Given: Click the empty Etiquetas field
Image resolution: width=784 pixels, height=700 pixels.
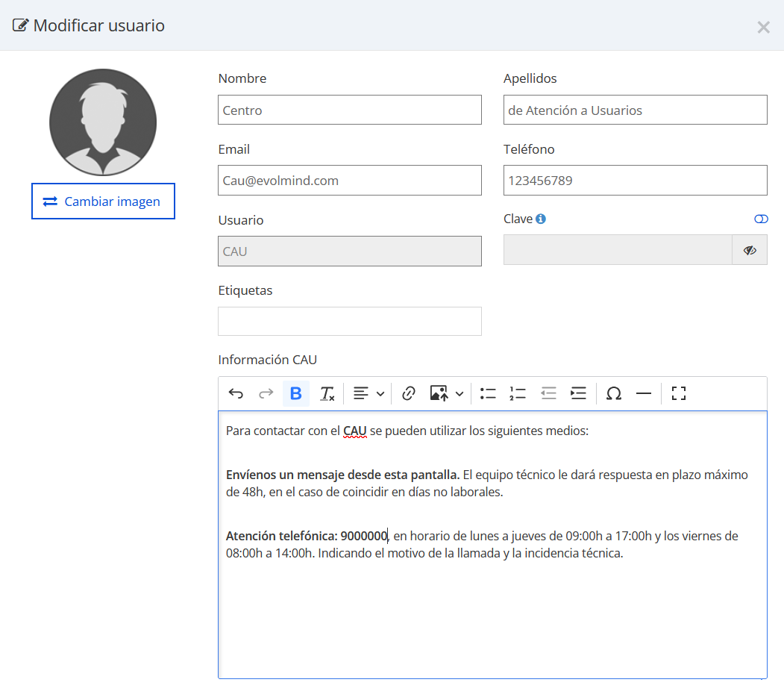Looking at the screenshot, I should point(350,321).
